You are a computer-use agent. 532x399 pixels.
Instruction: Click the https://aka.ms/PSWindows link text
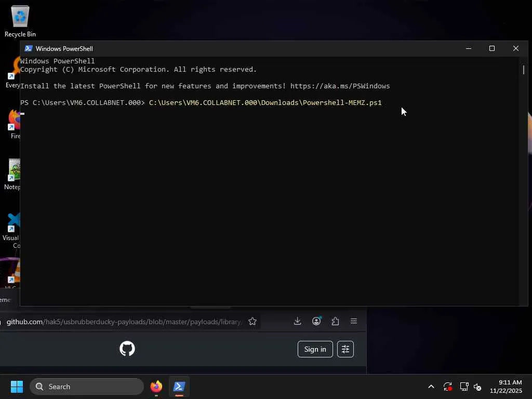340,86
